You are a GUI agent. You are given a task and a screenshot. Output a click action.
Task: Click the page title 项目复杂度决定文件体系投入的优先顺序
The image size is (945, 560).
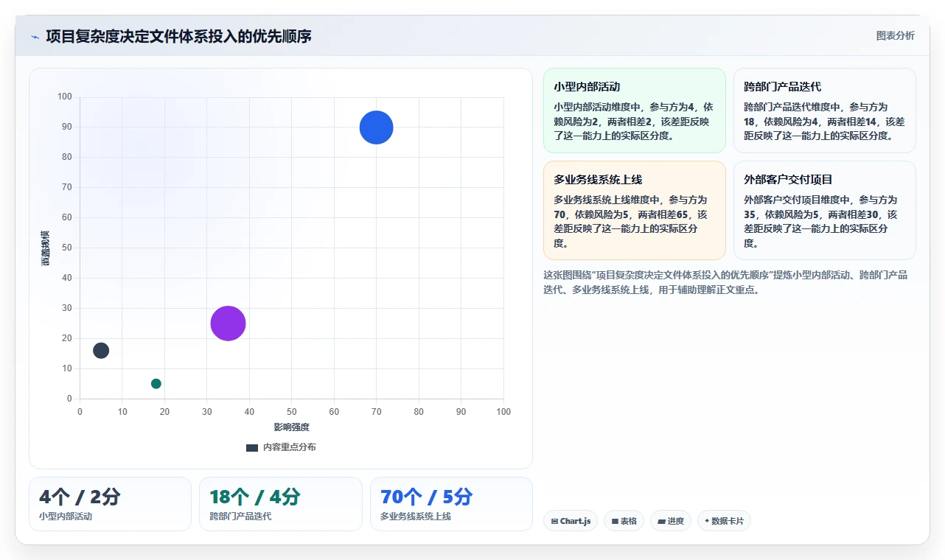(x=178, y=36)
